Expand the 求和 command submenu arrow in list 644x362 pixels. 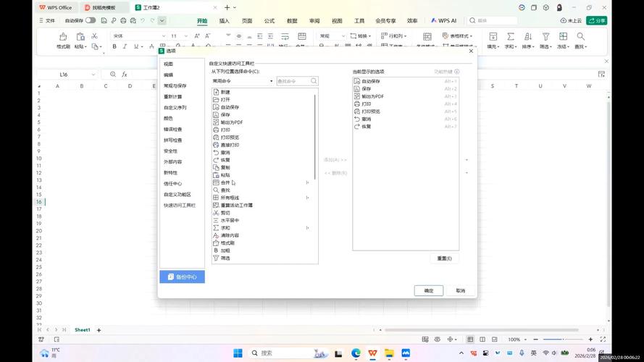tap(307, 228)
